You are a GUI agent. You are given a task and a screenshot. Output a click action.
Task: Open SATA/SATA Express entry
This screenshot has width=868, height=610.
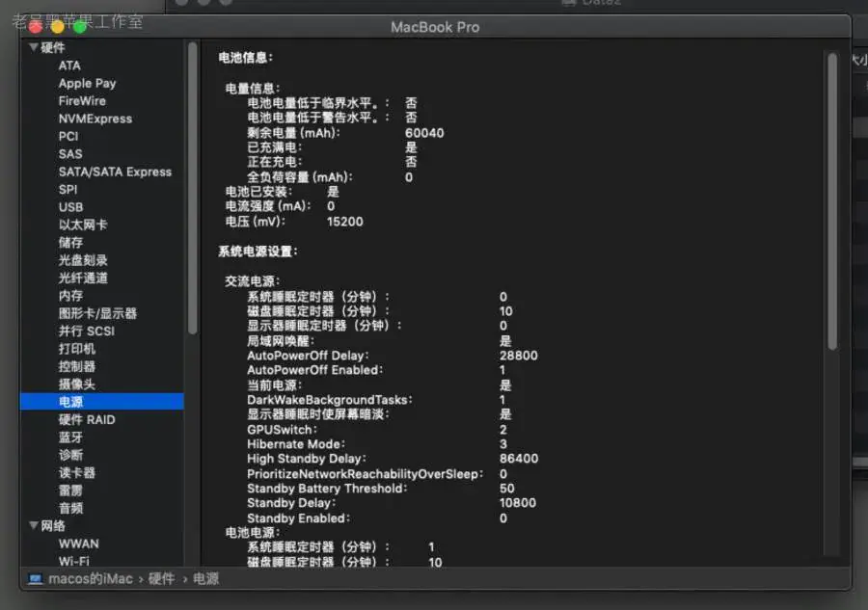pos(115,172)
